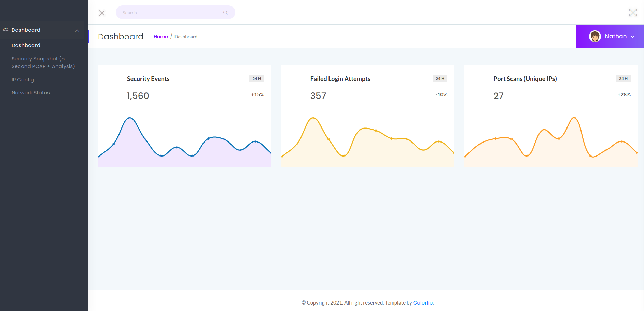This screenshot has height=311, width=644.
Task: Click the 24H badge on Failed Login Attempts
Action: point(440,78)
